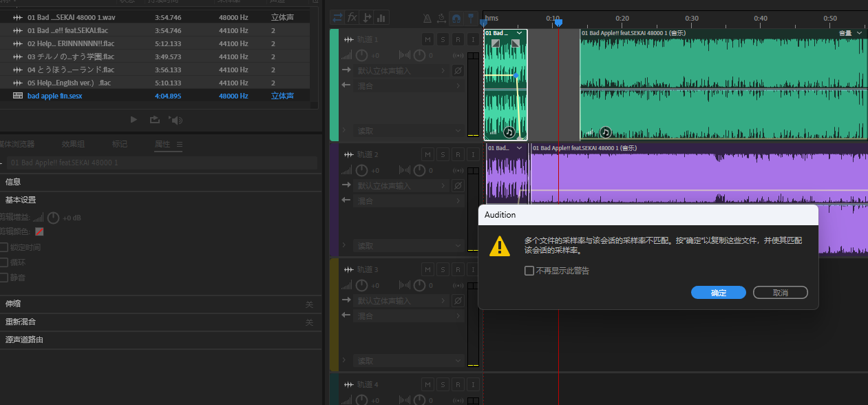868x405 pixels.
Task: Toggle the metronome icon
Action: (x=427, y=17)
